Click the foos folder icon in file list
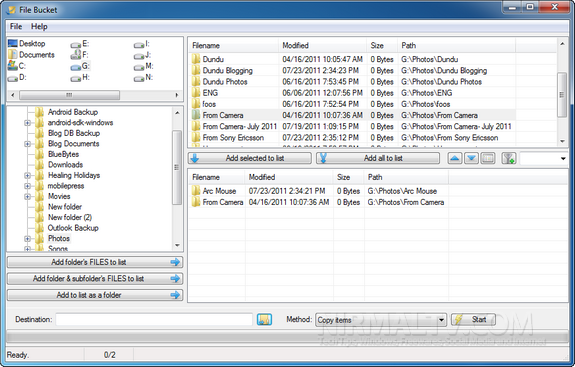 [x=196, y=104]
